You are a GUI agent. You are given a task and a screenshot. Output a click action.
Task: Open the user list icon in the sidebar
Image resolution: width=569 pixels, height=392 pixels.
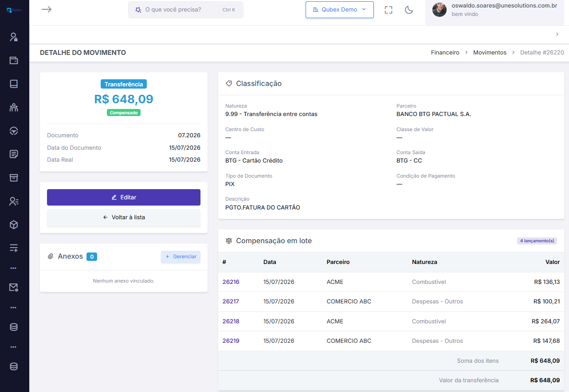point(14,201)
